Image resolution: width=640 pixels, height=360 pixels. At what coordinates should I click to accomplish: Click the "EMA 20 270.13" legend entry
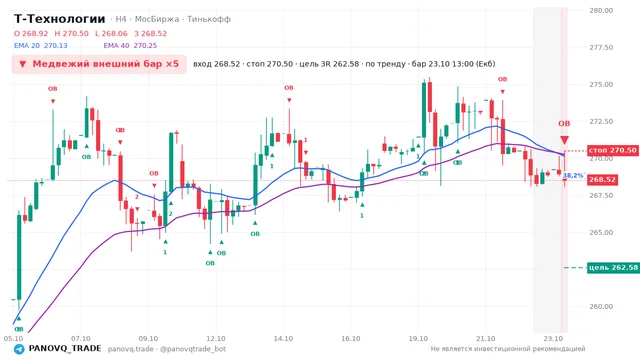[41, 45]
